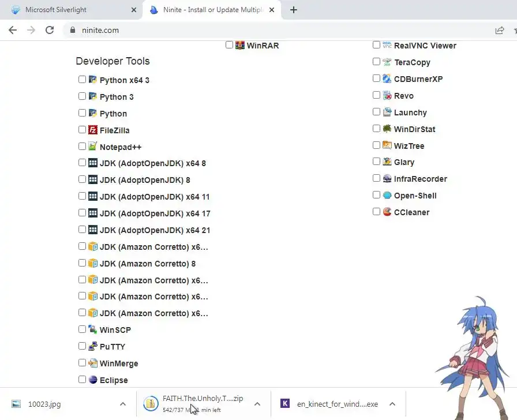Click the JDK (AdoptOpenJDK) x64 11 label
The height and width of the screenshot is (420, 517).
tap(155, 197)
